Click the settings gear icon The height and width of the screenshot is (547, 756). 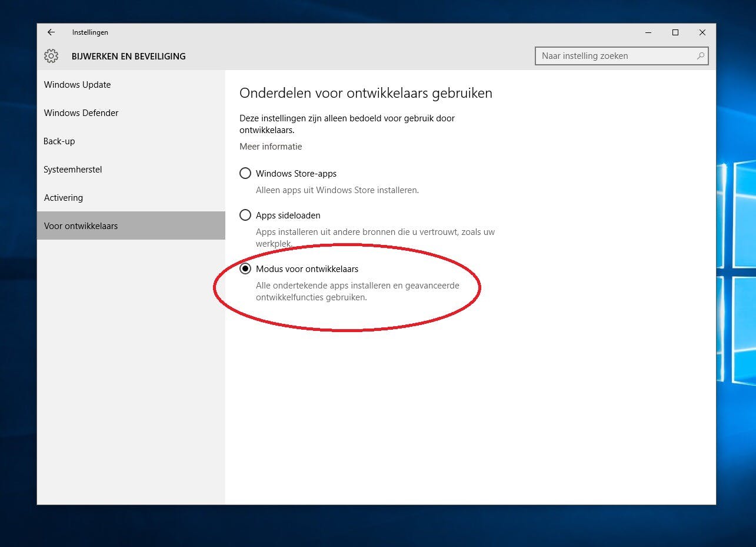click(51, 56)
